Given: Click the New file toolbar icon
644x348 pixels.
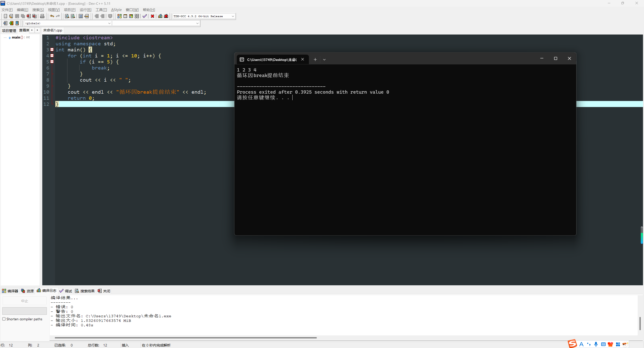Looking at the screenshot, I should (5, 16).
